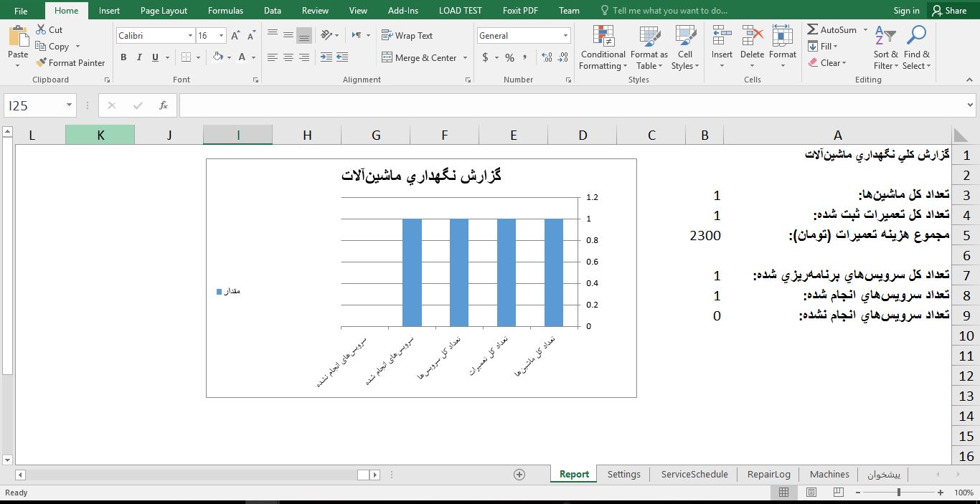Expand the formula bar

tap(971, 105)
